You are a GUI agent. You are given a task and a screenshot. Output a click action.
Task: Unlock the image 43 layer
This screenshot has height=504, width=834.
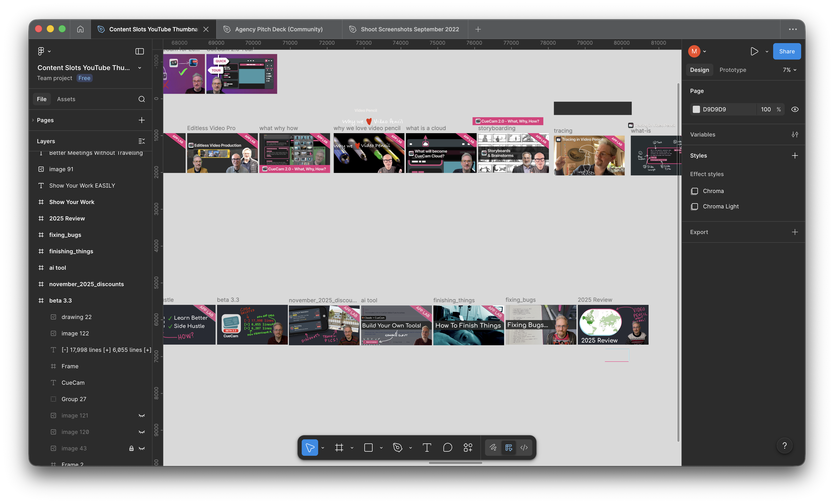click(132, 448)
